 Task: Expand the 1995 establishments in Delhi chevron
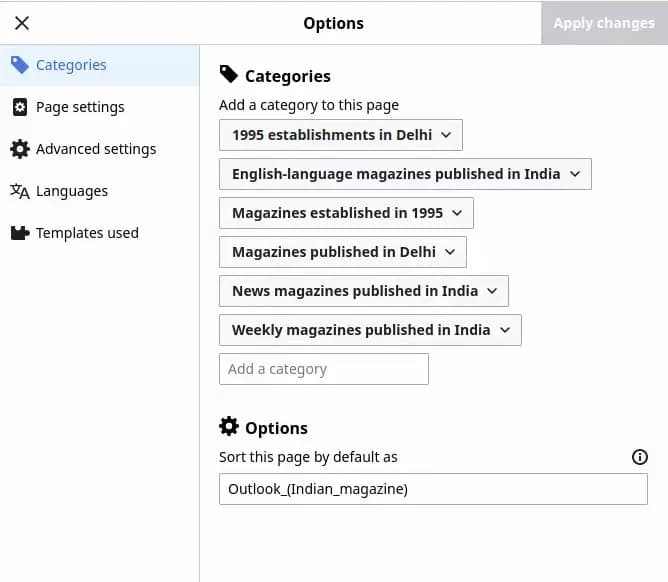(x=446, y=135)
